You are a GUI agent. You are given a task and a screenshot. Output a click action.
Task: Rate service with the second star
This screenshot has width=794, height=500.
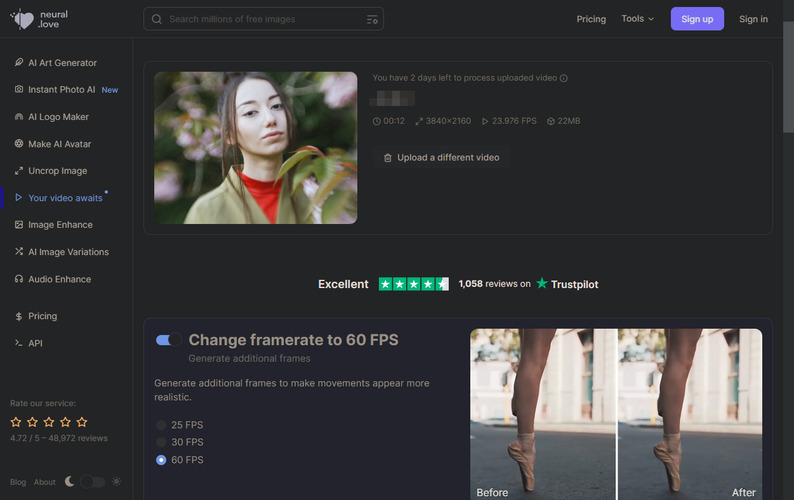click(32, 421)
